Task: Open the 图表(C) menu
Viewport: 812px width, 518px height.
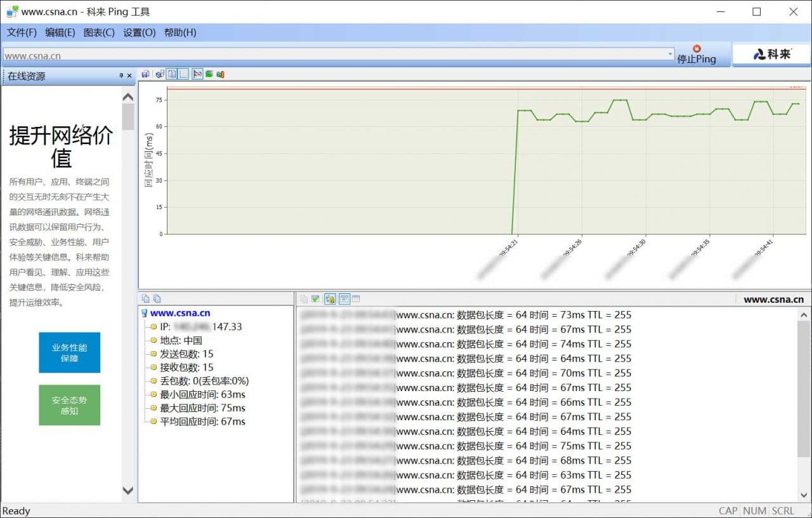Action: pyautogui.click(x=99, y=32)
